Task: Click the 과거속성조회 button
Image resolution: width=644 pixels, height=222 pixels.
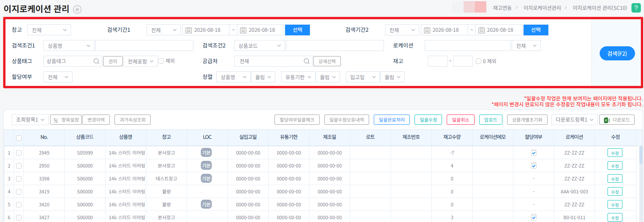Action: tap(133, 120)
